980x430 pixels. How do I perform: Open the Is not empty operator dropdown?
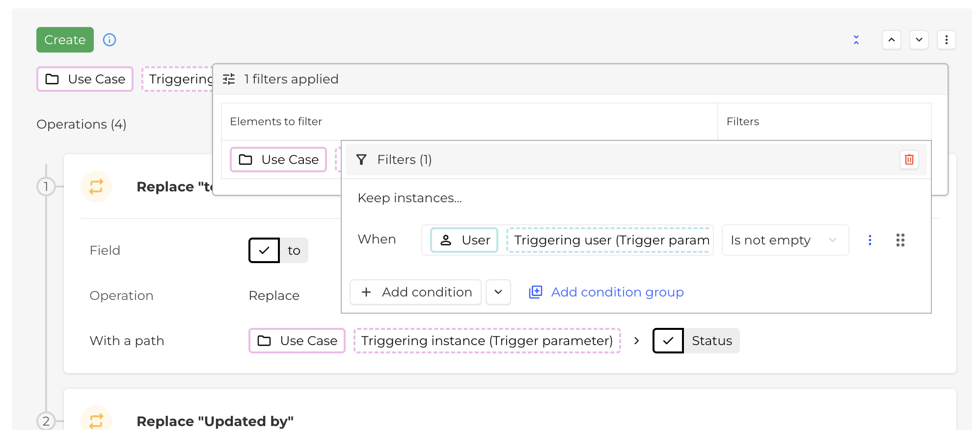point(785,240)
